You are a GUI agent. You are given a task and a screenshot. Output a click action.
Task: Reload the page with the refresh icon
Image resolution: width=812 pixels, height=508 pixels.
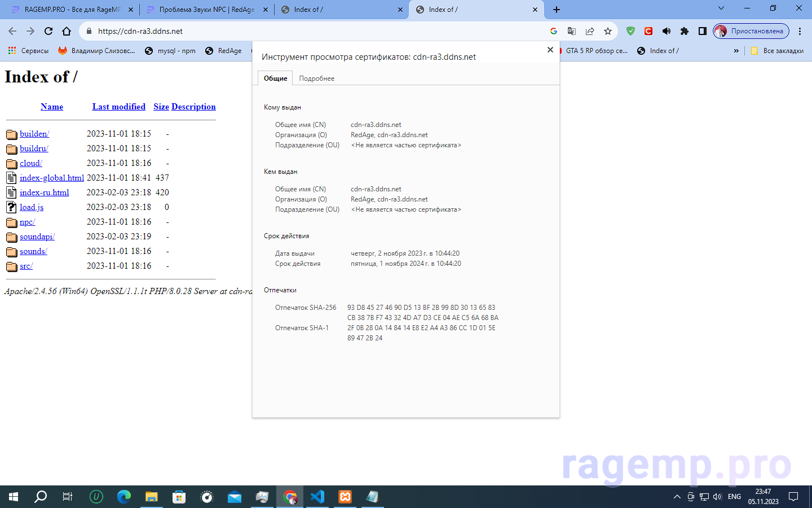pyautogui.click(x=48, y=31)
